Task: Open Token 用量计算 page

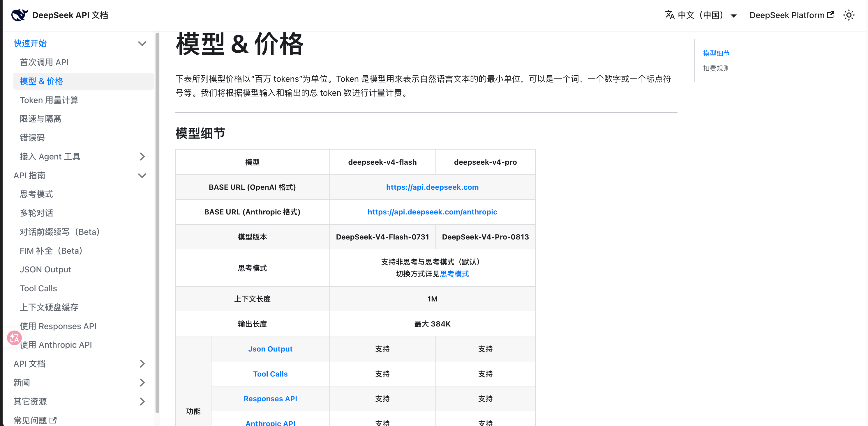Action: tap(49, 100)
